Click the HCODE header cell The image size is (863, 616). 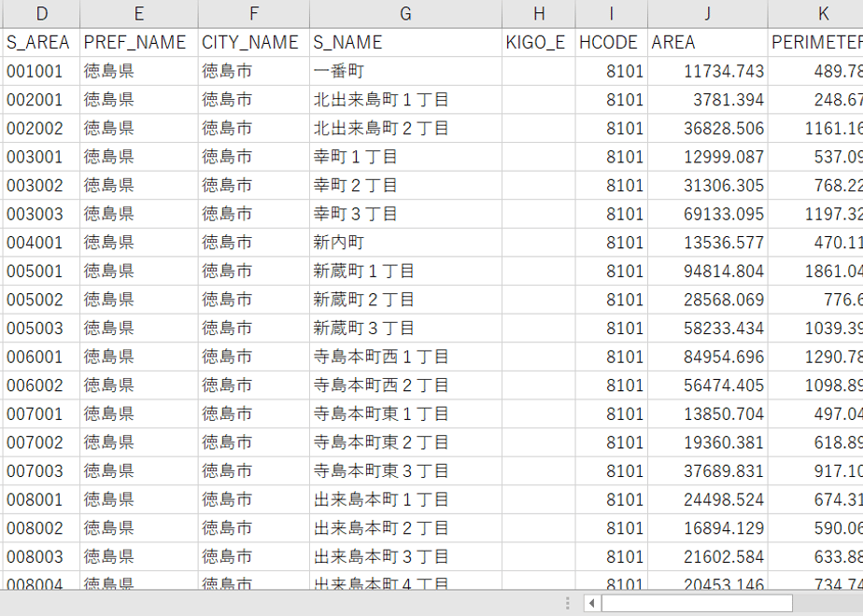pyautogui.click(x=612, y=42)
